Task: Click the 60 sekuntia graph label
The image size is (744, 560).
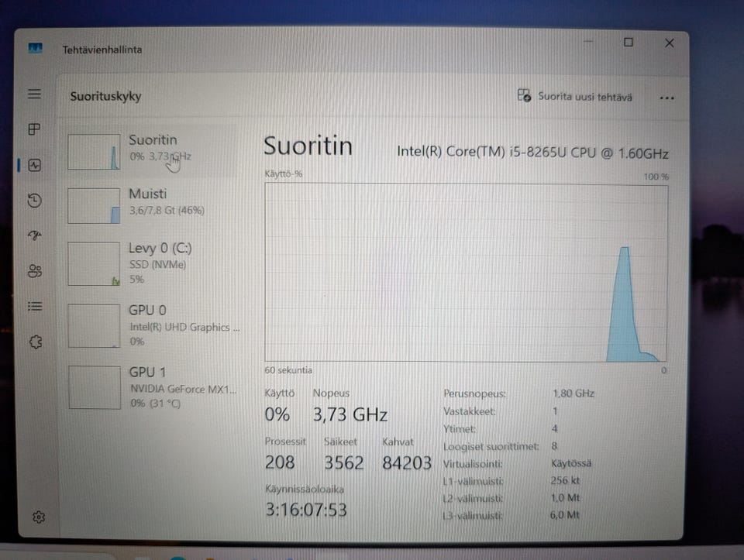Action: point(288,370)
